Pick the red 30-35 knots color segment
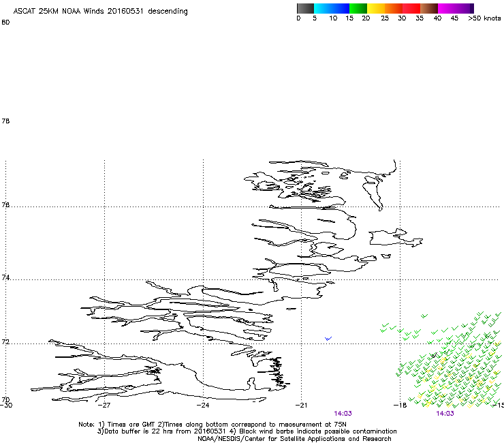This screenshot has height=443, width=504. tap(411, 8)
